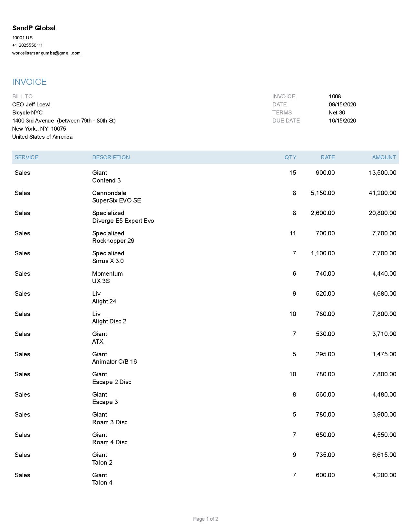Click the AMOUNT column header
The height and width of the screenshot is (532, 411).
click(384, 157)
